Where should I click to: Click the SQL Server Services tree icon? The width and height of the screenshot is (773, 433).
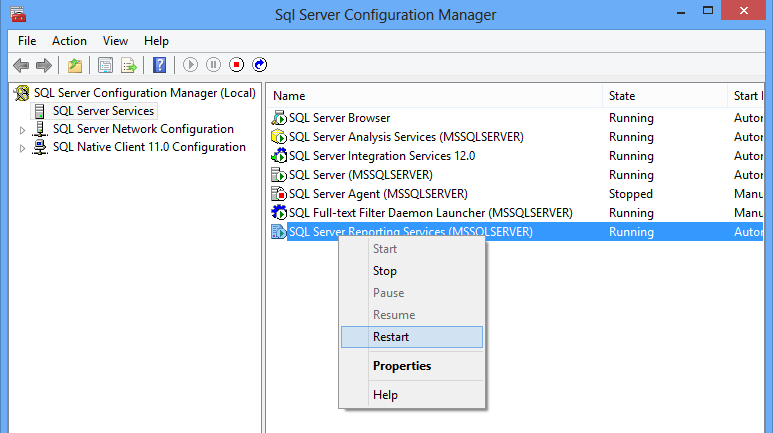(x=40, y=111)
